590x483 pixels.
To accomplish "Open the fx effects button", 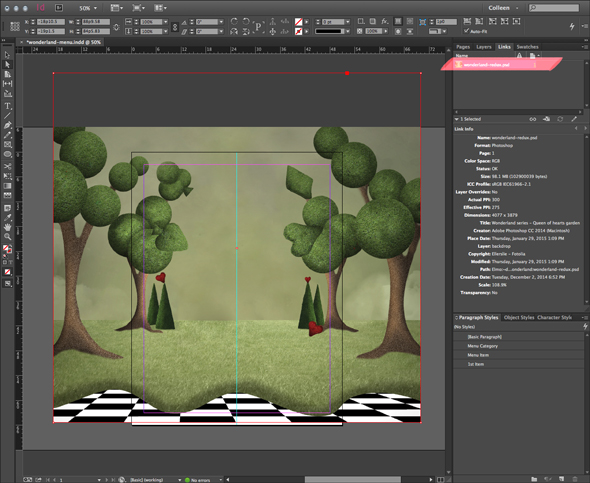I will pos(385,21).
